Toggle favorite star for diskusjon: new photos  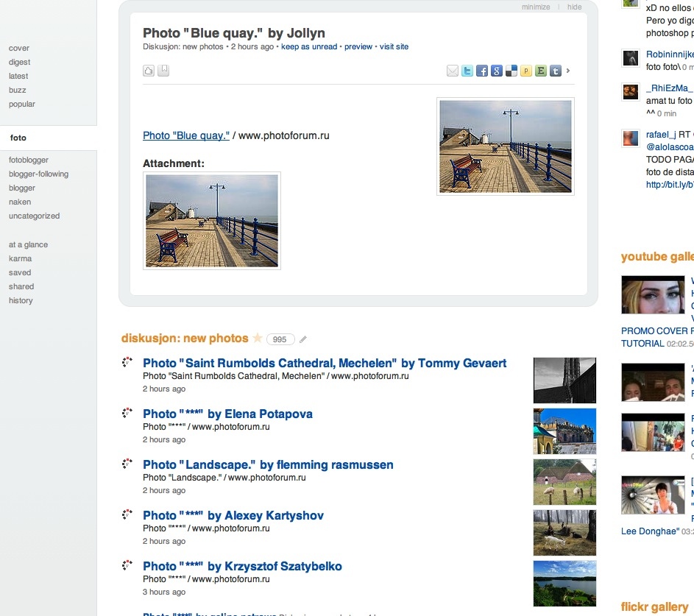[x=258, y=339]
